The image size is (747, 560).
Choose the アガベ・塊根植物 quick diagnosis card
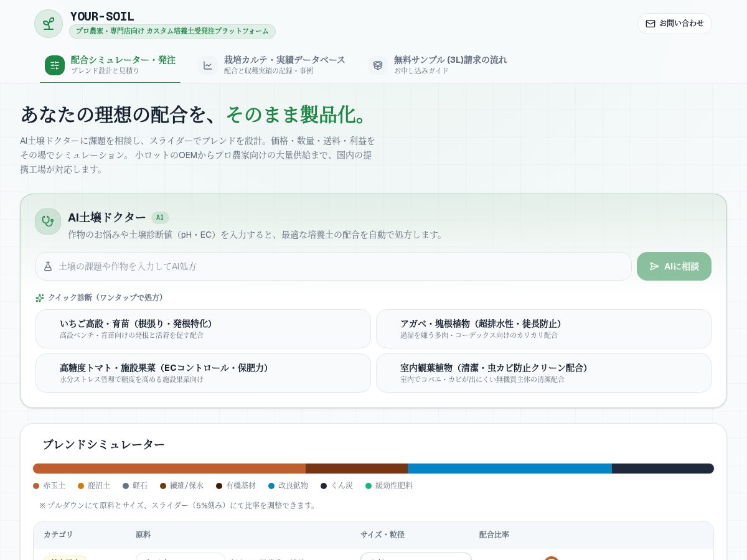(543, 329)
